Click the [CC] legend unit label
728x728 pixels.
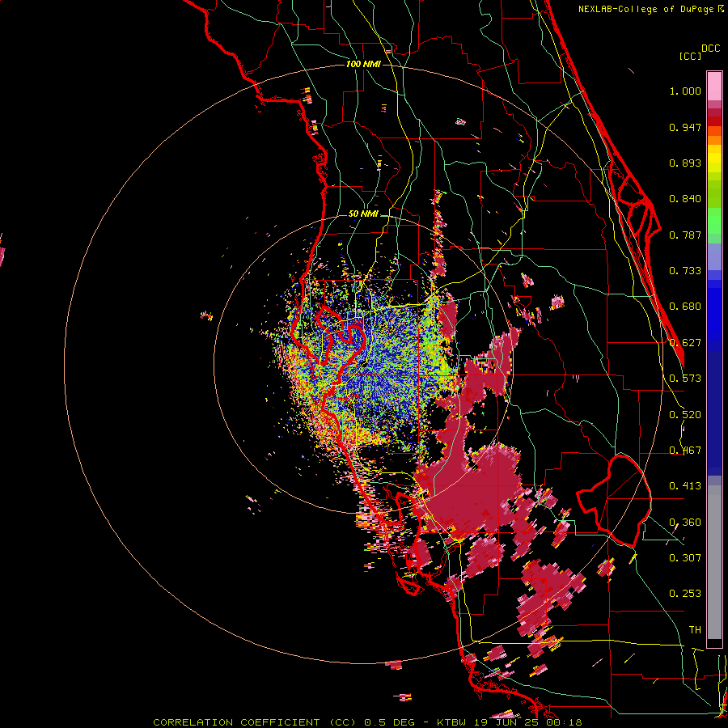[691, 56]
